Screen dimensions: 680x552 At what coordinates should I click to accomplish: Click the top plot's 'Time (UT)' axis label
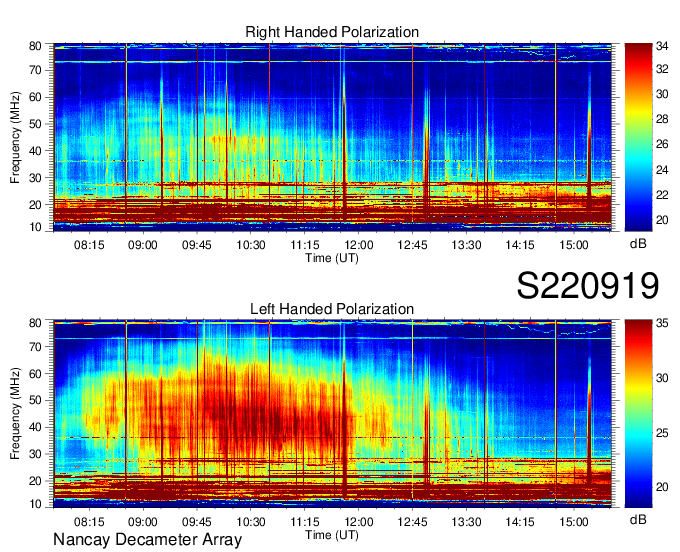coord(332,258)
